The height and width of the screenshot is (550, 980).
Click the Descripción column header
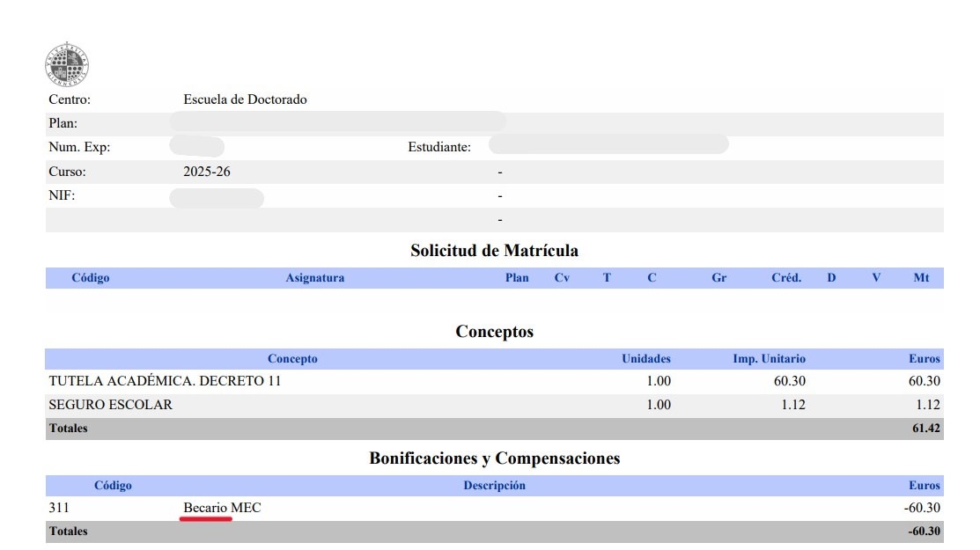pos(494,486)
